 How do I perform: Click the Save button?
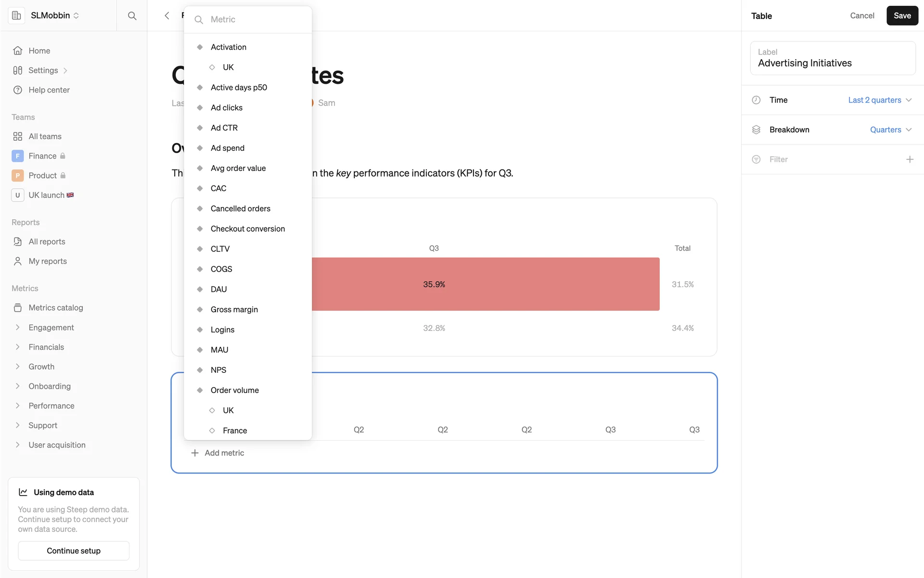point(902,16)
